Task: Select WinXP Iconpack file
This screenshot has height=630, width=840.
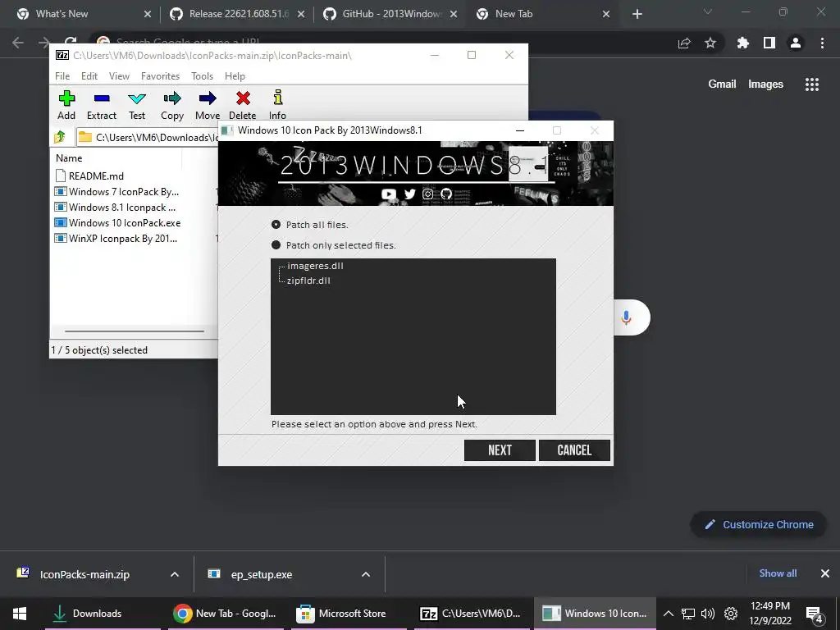Action: coord(116,238)
